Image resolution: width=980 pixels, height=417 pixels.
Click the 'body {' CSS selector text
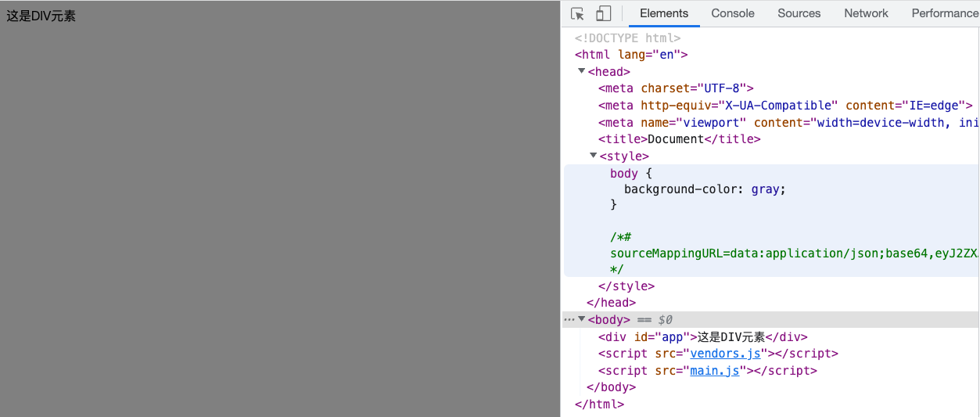[x=630, y=173]
